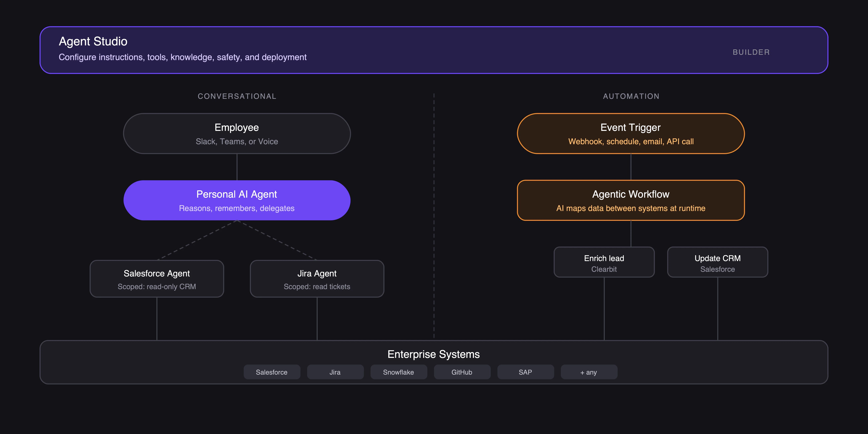Image resolution: width=868 pixels, height=434 pixels.
Task: Click the Employee node for Slack or Teams
Action: [x=237, y=133]
